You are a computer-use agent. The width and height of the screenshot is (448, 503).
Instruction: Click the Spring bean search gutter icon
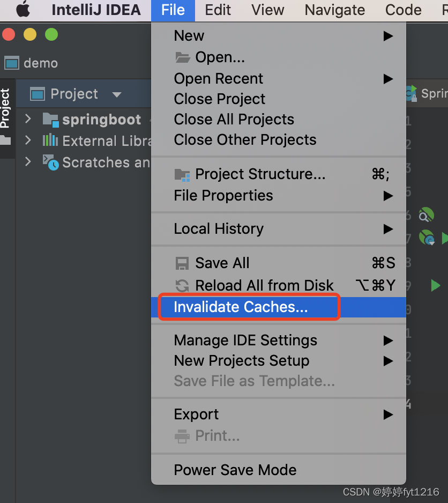[x=426, y=214]
